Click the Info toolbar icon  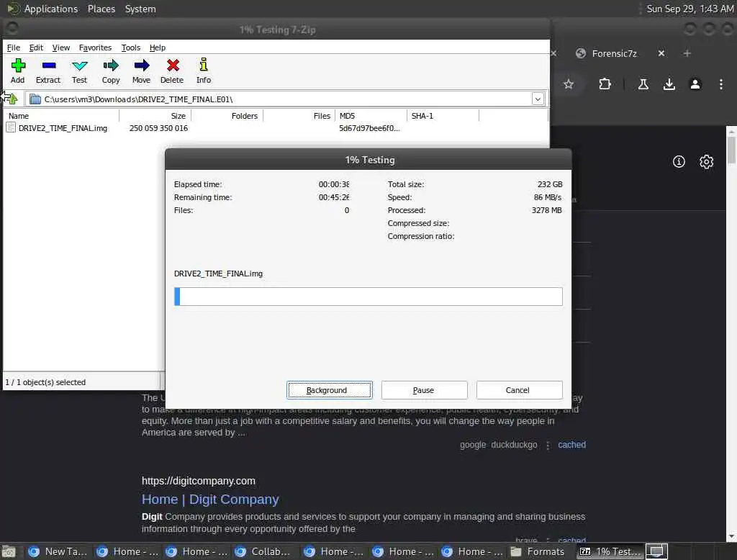click(x=204, y=71)
